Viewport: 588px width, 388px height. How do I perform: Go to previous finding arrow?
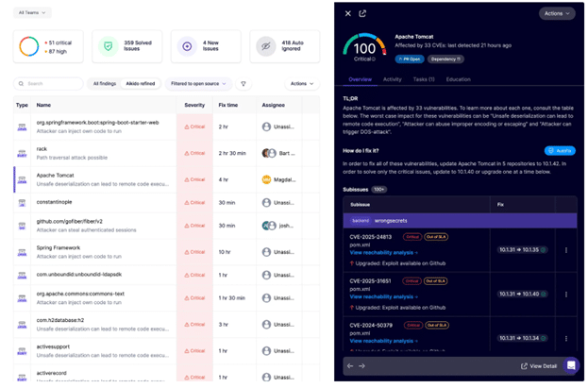coord(349,366)
